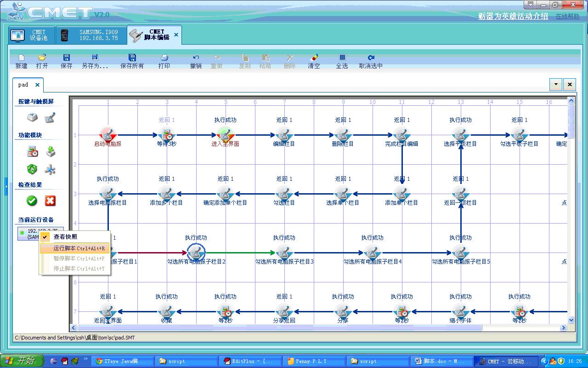The width and height of the screenshot is (588, 368).
Task: Click the file path in the status bar
Action: click(75, 338)
